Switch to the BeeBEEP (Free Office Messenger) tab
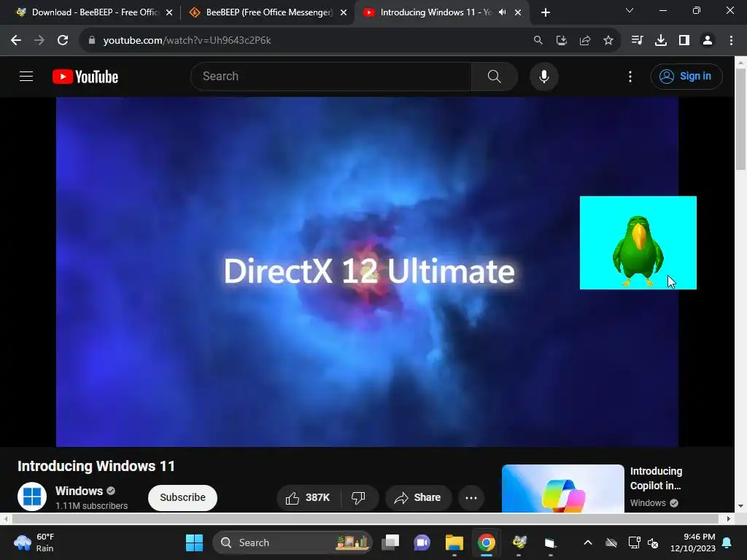This screenshot has height=560, width=747. tap(269, 12)
